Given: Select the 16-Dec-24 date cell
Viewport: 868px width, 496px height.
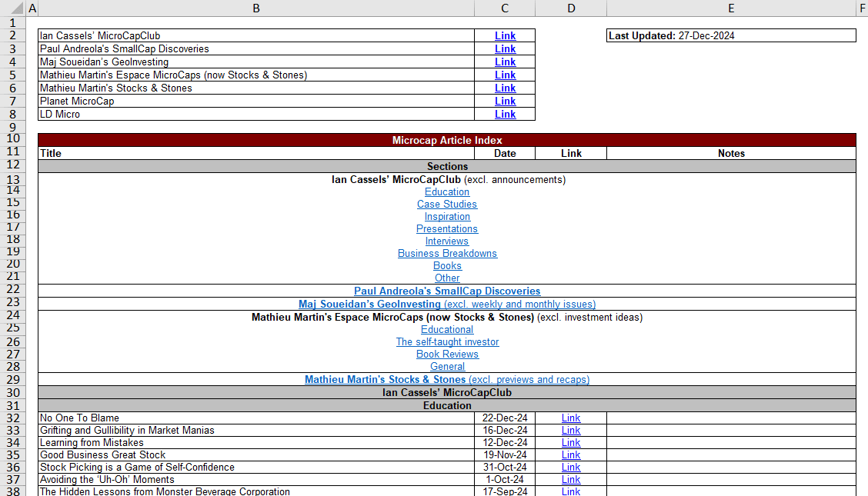Looking at the screenshot, I should click(x=505, y=430).
